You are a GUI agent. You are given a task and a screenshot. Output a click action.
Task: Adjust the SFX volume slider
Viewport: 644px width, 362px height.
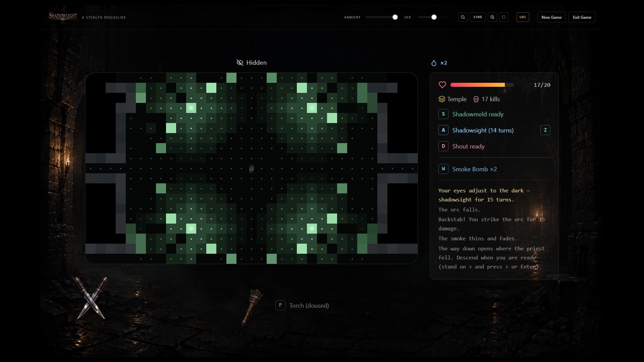(x=433, y=17)
